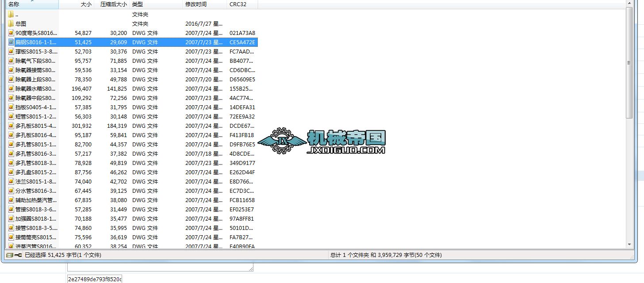Click the icon of highlighted 扁钢S8016-1-1 file
This screenshot has height=283, width=644.
tap(11, 42)
